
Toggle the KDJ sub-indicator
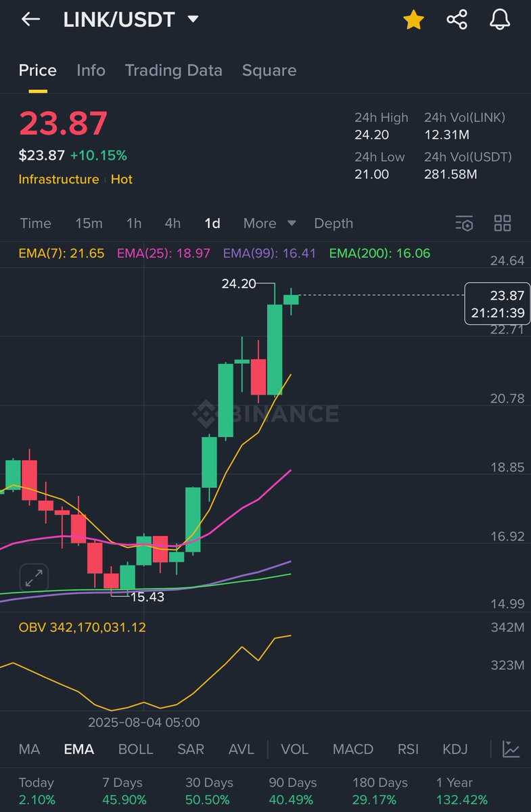tap(455, 749)
